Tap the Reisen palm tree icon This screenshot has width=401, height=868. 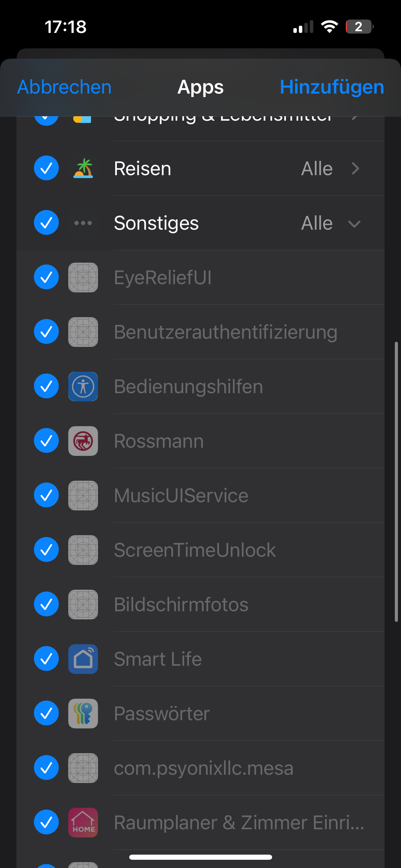(x=83, y=168)
